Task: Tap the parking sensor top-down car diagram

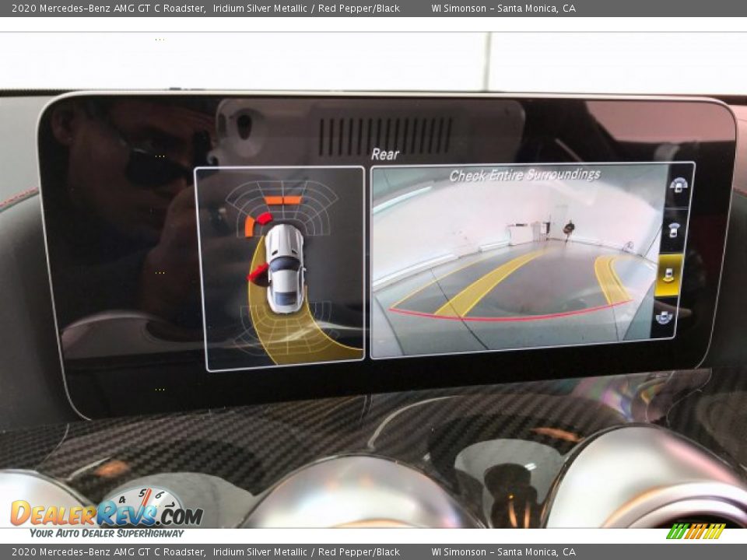Action: click(x=285, y=268)
